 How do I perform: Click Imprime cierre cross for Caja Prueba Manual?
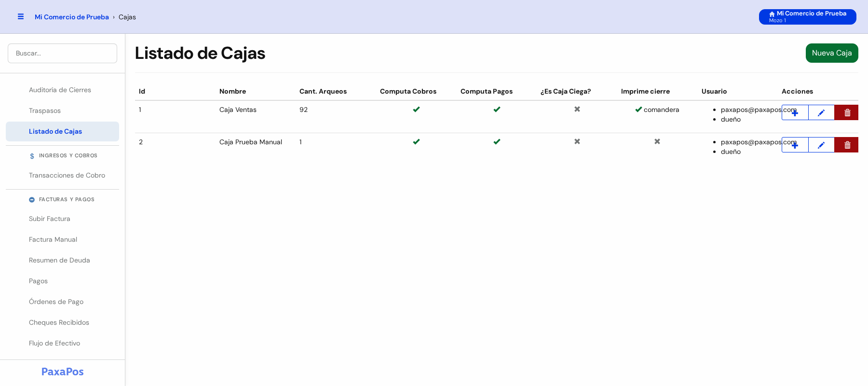click(657, 142)
